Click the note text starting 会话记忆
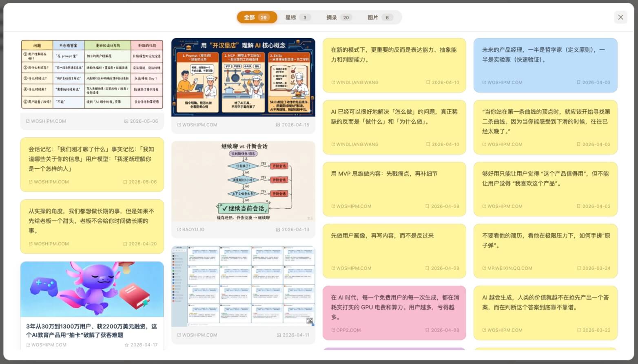The height and width of the screenshot is (364, 638). tap(91, 159)
